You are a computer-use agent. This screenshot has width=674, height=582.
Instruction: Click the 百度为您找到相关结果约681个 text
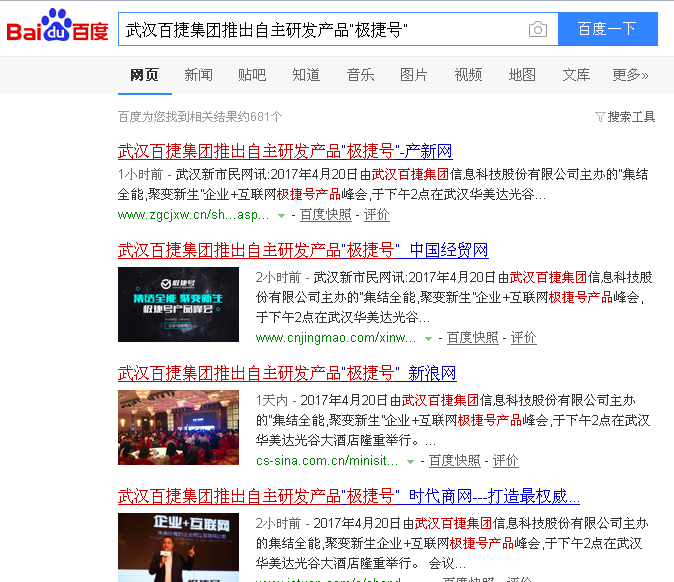point(200,116)
